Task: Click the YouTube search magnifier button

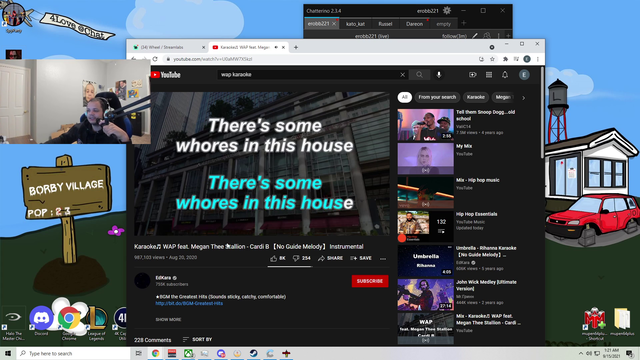Action: click(419, 75)
